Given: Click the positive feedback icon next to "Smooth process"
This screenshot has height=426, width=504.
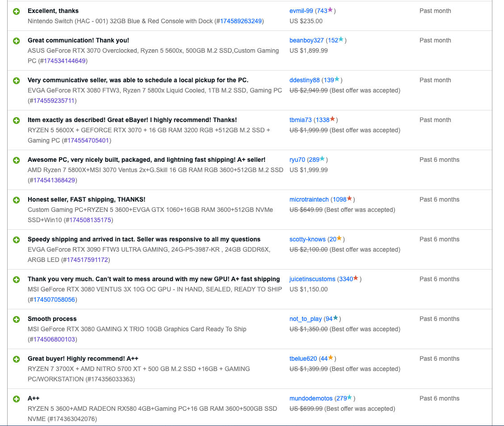Looking at the screenshot, I should 17,319.
